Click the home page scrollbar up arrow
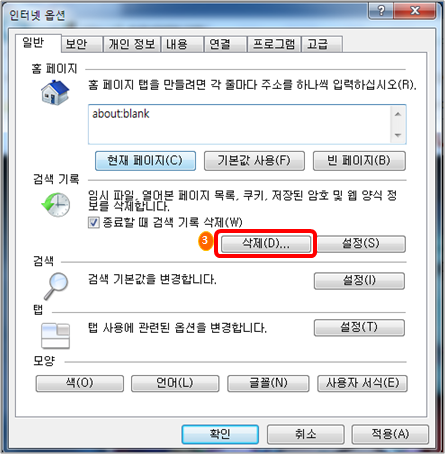This screenshot has height=454, width=446. pos(398,114)
